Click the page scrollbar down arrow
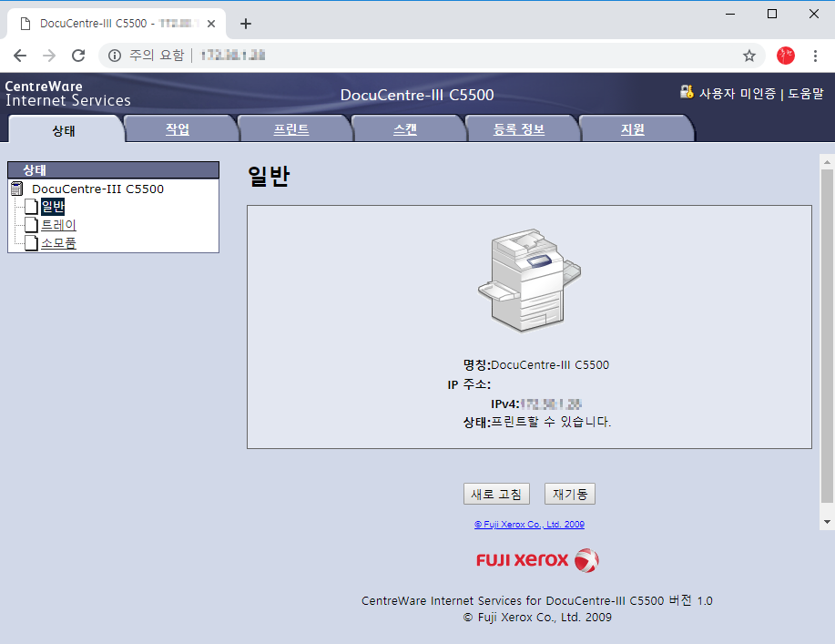The width and height of the screenshot is (835, 644). point(827,522)
